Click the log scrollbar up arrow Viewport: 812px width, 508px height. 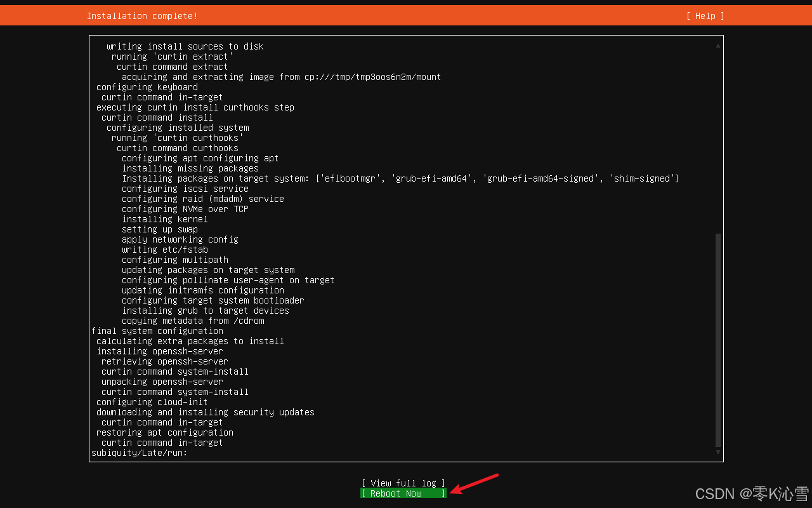point(718,46)
